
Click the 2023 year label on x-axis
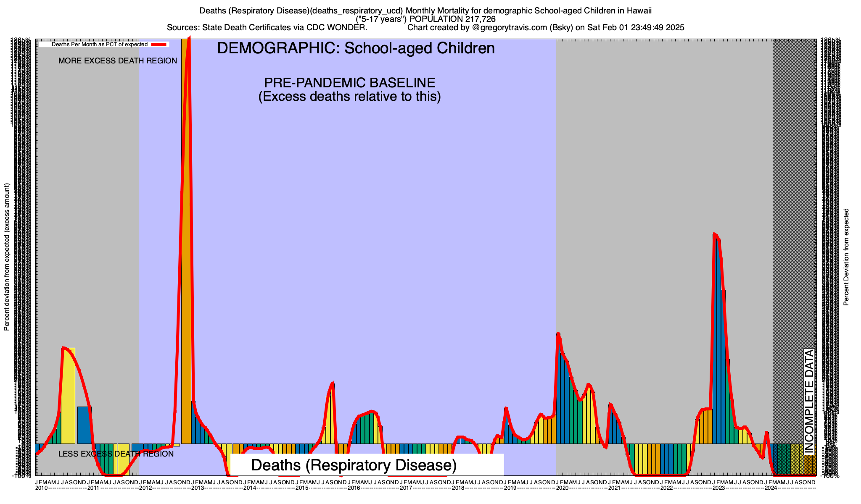(x=718, y=488)
